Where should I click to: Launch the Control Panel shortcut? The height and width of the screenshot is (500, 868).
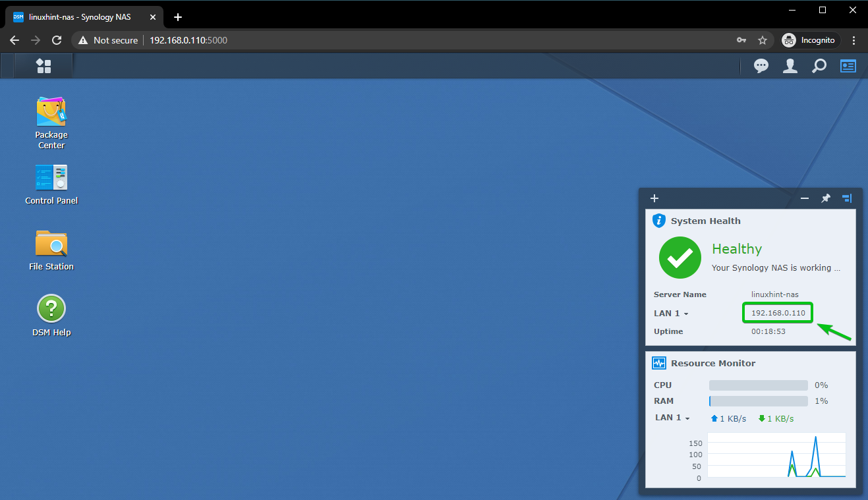(x=51, y=185)
